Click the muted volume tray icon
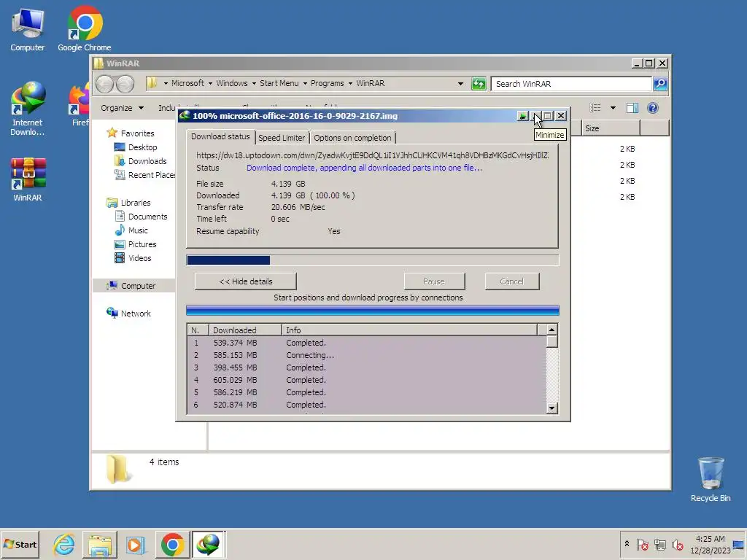 (x=677, y=544)
